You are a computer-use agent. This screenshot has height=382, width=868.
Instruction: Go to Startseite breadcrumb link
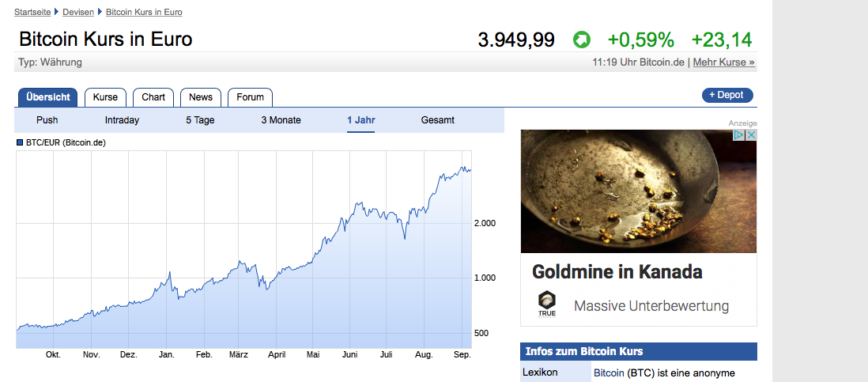tap(33, 13)
